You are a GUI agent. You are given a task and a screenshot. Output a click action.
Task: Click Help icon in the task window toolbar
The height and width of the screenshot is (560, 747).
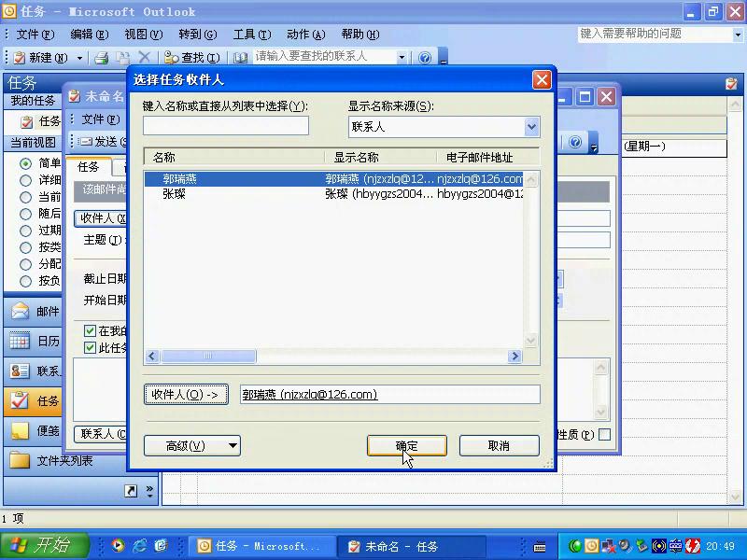click(x=575, y=142)
